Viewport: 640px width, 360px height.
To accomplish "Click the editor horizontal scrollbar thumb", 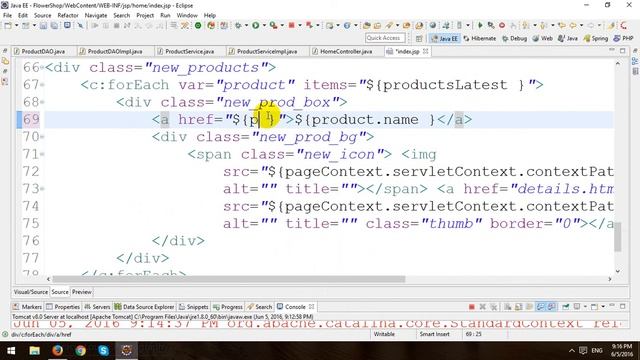I will [229, 279].
